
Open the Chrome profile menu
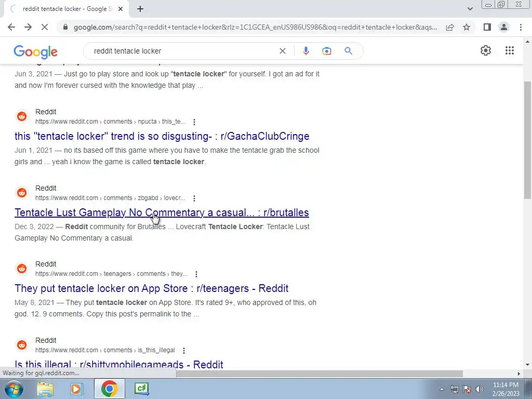pos(504,27)
